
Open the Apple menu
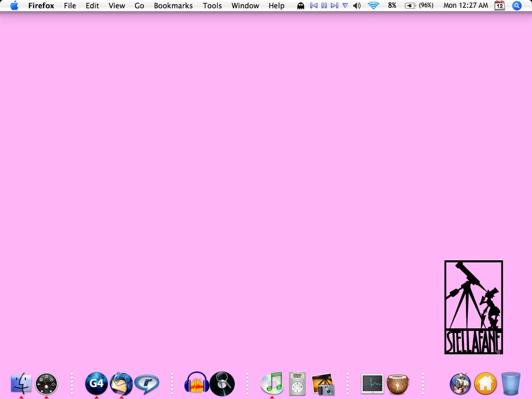click(14, 5)
